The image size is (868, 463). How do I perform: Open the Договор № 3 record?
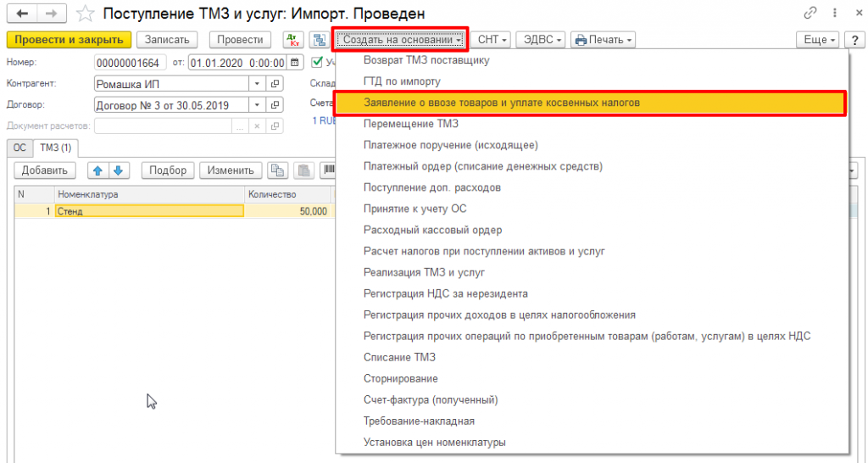point(274,104)
